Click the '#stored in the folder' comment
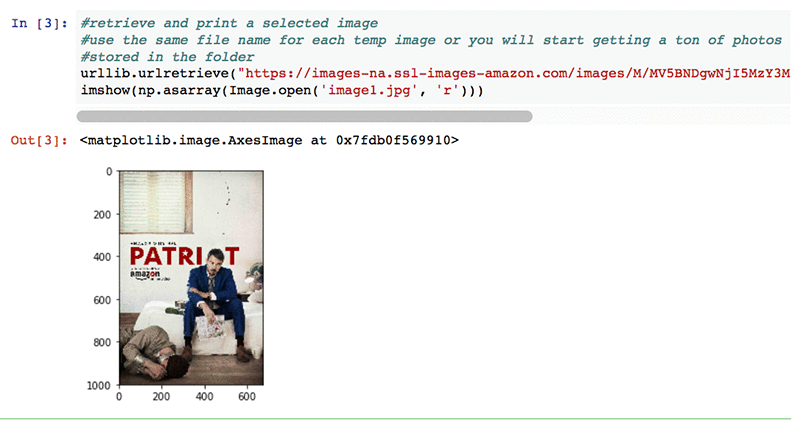This screenshot has width=800, height=427. coord(167,57)
